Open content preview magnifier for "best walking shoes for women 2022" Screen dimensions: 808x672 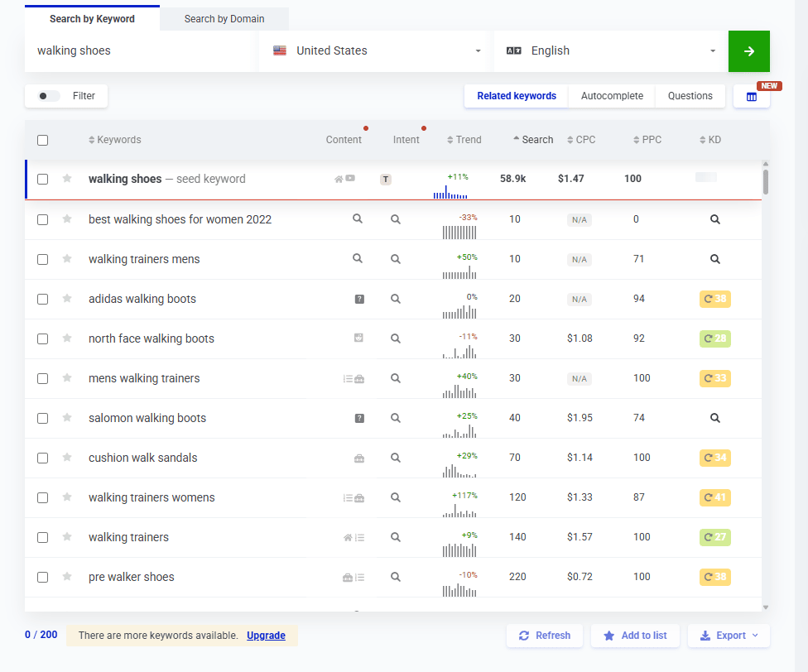[358, 219]
